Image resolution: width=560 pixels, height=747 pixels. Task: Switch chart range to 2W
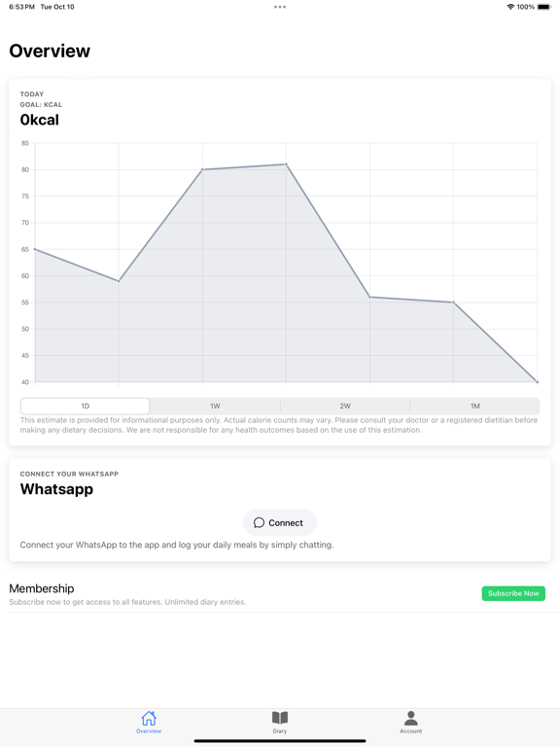coord(345,406)
